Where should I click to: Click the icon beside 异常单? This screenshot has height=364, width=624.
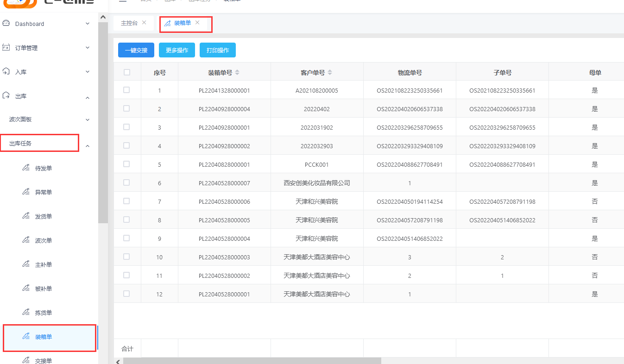coord(26,192)
